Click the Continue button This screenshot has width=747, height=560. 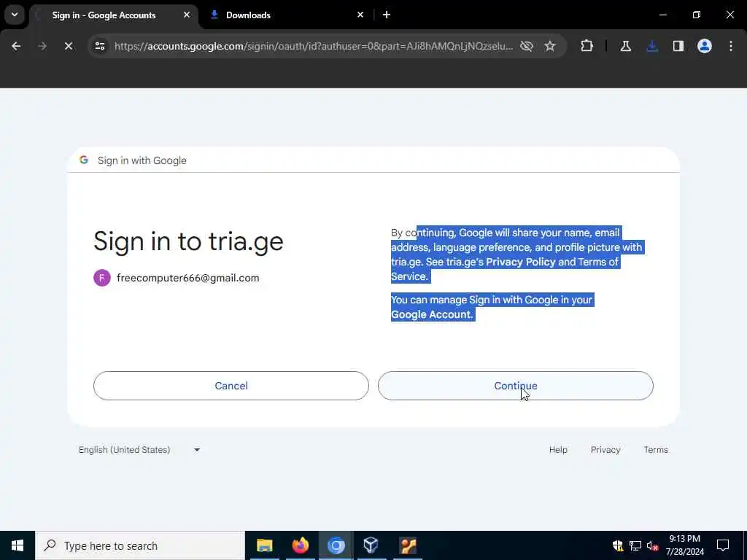[x=516, y=386]
